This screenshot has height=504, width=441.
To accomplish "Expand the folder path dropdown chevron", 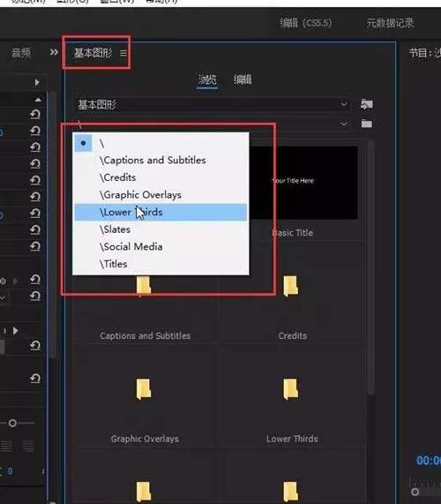I will 344,124.
